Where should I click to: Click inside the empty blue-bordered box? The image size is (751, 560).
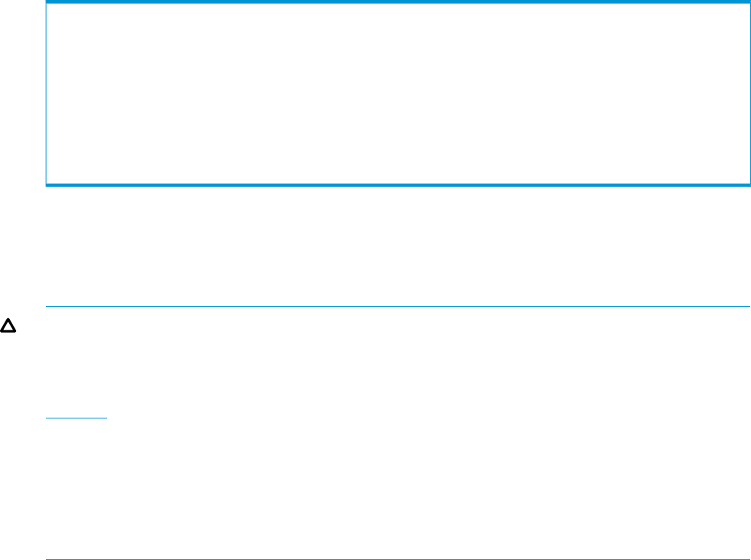pyautogui.click(x=398, y=93)
